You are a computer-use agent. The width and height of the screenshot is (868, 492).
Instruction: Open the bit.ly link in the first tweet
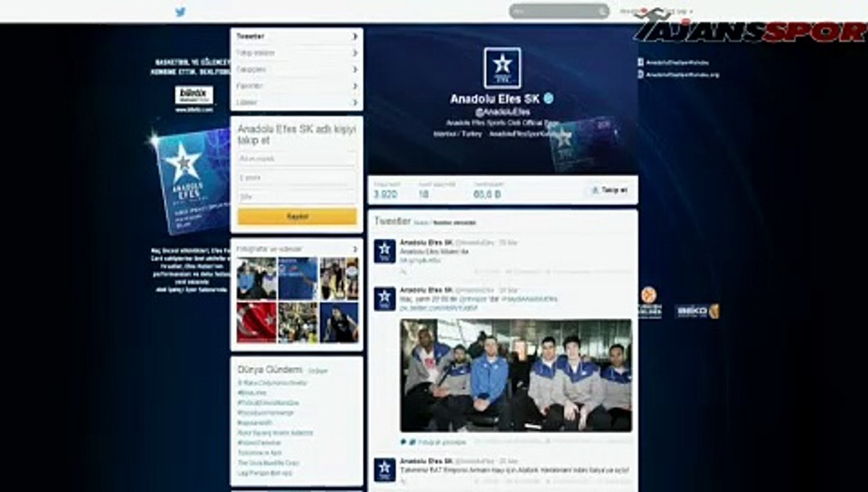[x=420, y=260]
